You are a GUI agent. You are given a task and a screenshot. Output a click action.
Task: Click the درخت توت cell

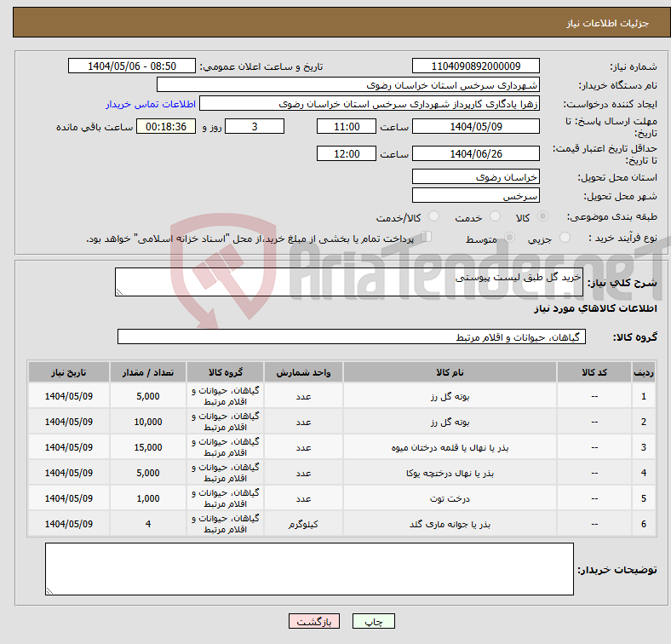pos(450,498)
